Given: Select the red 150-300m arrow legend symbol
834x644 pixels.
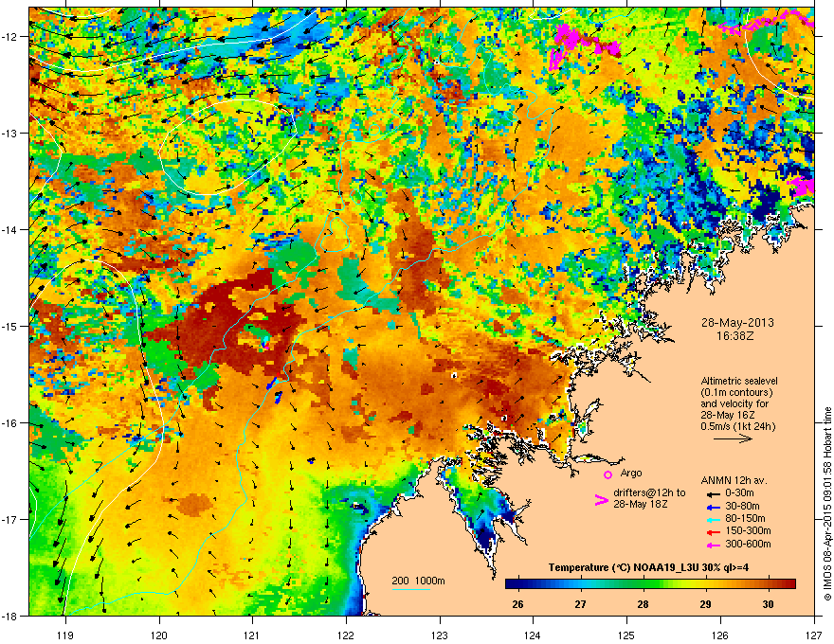Looking at the screenshot, I should (x=713, y=532).
